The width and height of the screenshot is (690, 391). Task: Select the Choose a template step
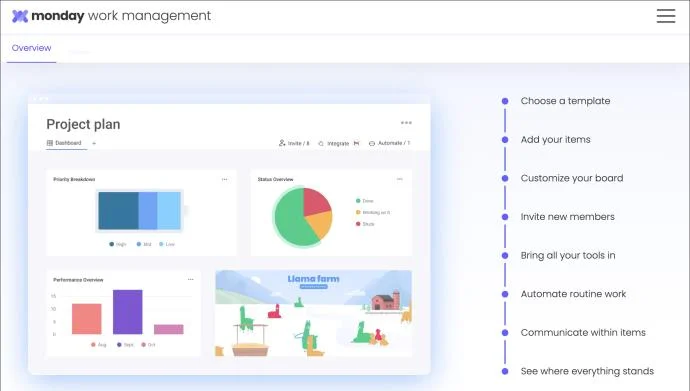565,101
